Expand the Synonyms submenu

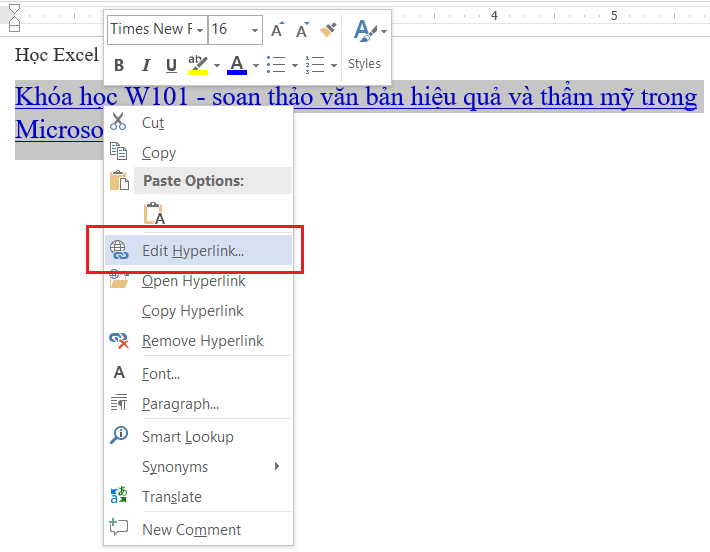coord(276,467)
